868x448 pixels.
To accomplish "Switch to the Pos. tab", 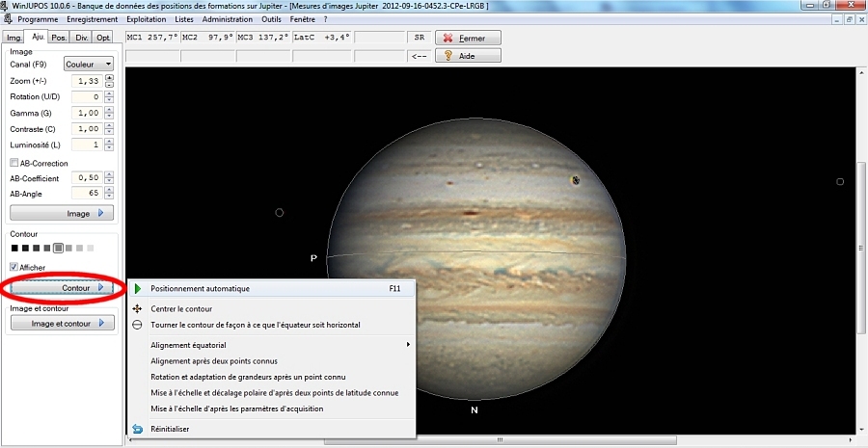I will [59, 38].
